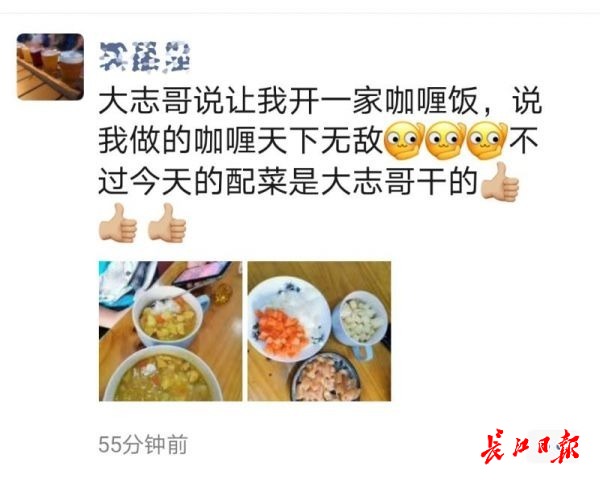
Task: Click the character 不 after the face emojis
Action: [x=524, y=141]
